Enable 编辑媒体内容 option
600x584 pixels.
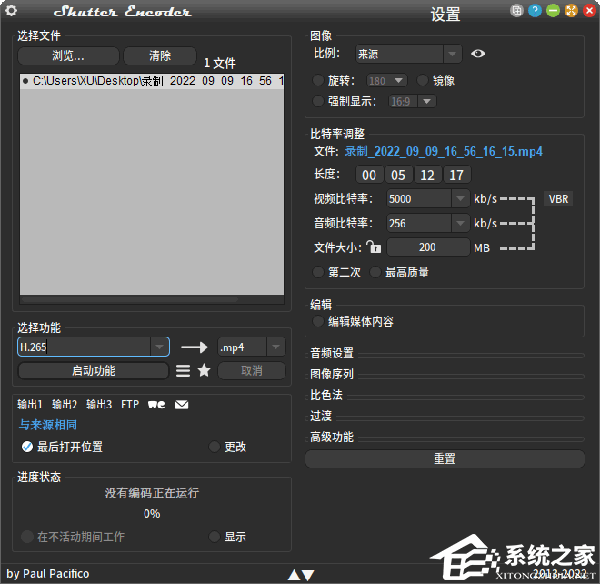tap(318, 321)
